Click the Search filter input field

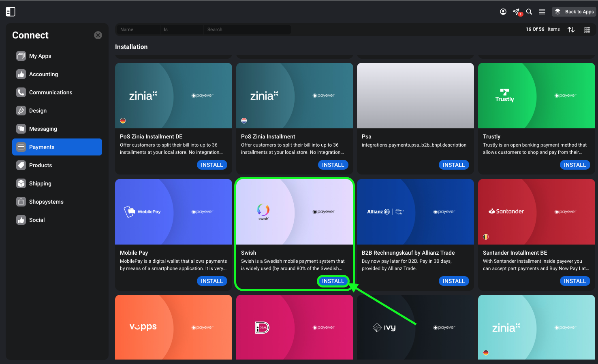248,30
